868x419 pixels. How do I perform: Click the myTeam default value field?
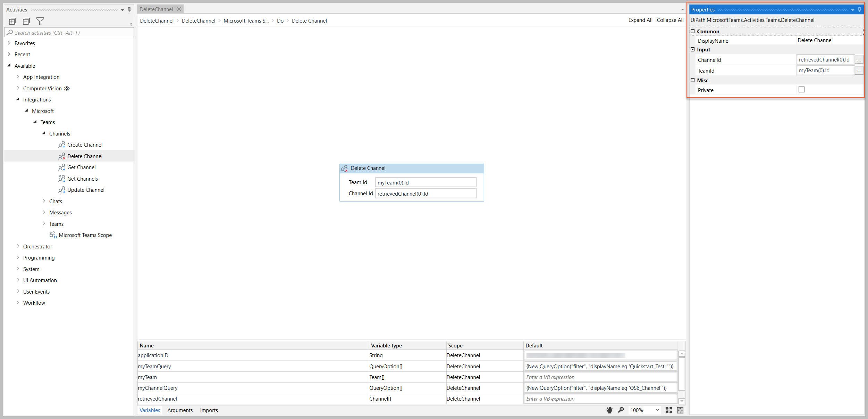(600, 377)
